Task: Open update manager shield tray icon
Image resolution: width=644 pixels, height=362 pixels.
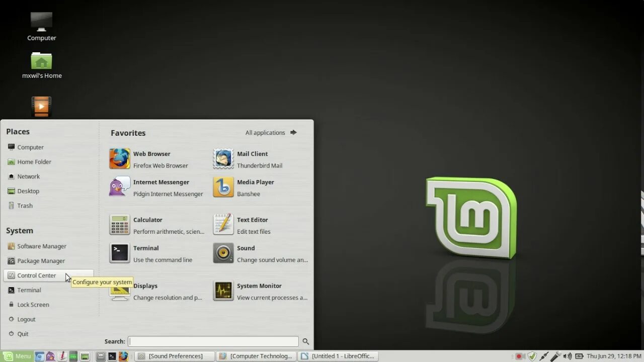Action: coord(532,356)
